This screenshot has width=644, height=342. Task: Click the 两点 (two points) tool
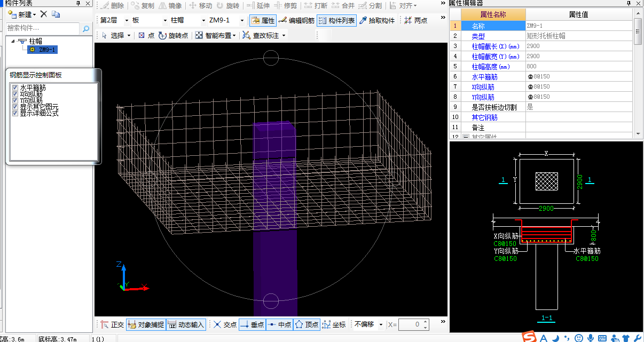[416, 21]
